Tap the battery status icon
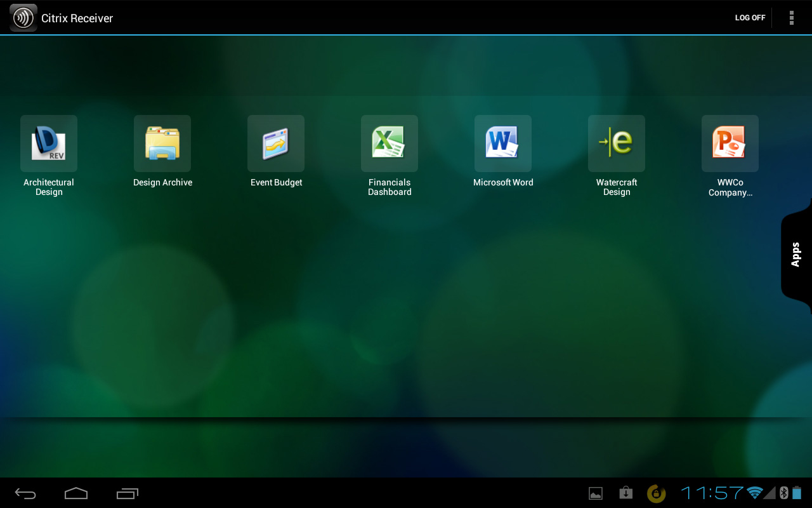 (797, 493)
